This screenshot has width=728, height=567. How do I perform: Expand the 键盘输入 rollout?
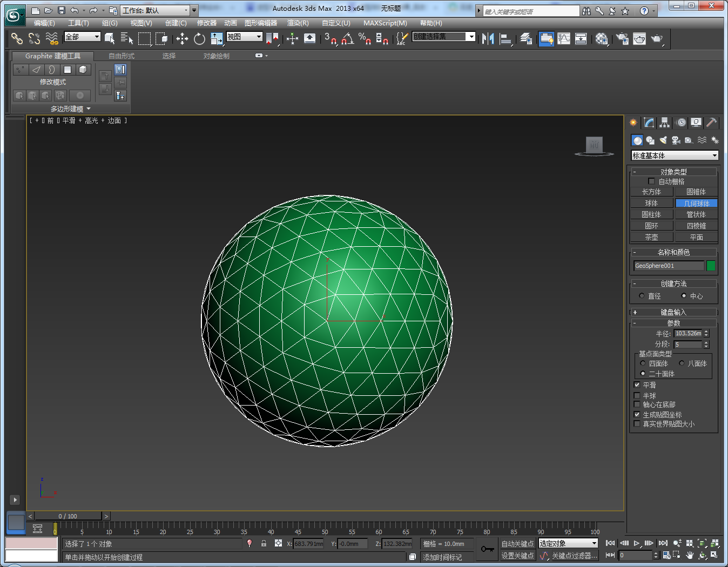coord(673,312)
